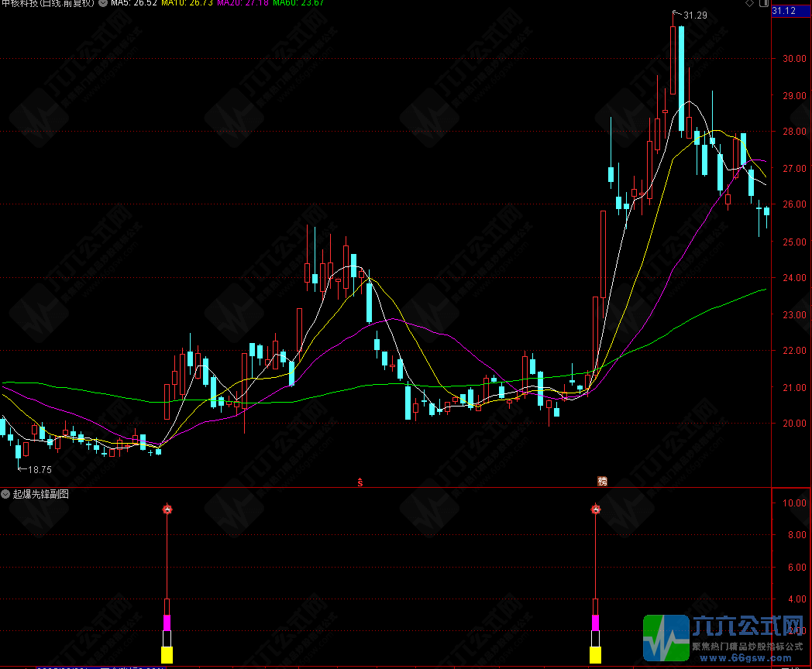
Task: Click the first yellow signal bar in sub-chart
Action: tap(167, 655)
